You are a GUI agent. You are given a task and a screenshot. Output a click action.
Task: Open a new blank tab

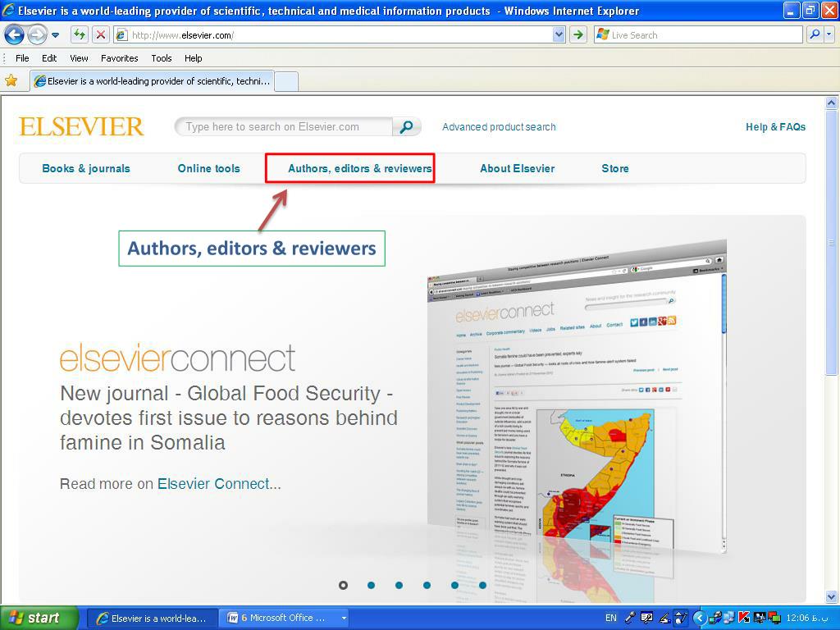click(x=286, y=82)
